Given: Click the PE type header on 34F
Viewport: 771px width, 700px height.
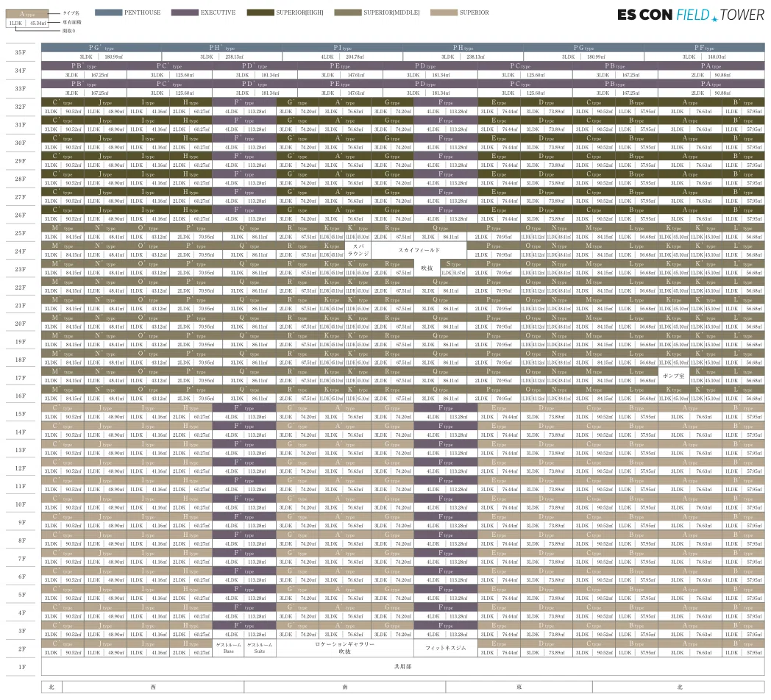Looking at the screenshot, I should pos(341,66).
